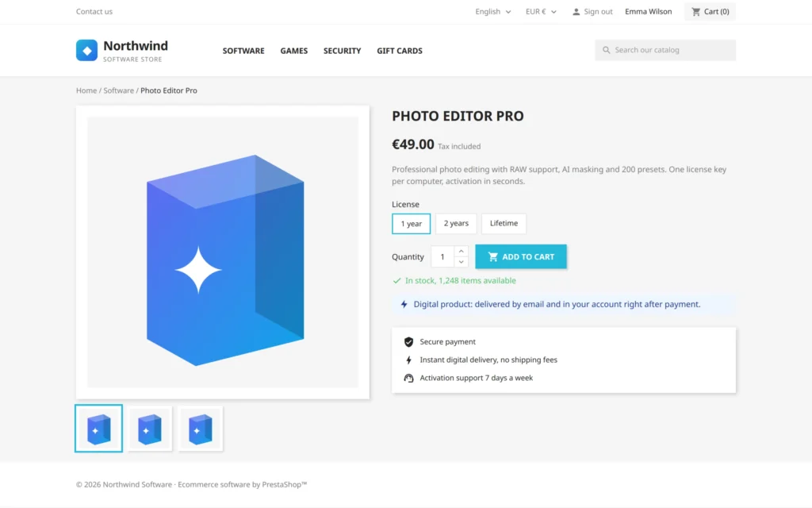Viewport: 812px width, 508px height.
Task: Click the Northwind store name text
Action: [136, 45]
